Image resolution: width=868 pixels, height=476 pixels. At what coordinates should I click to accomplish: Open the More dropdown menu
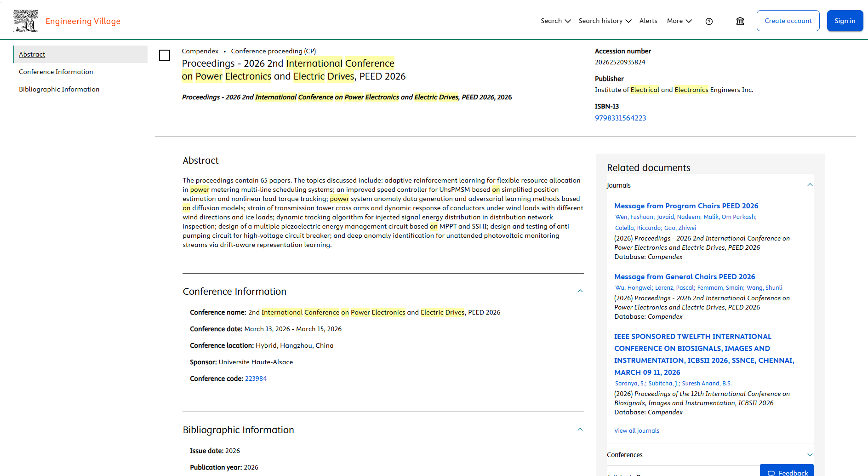point(679,21)
